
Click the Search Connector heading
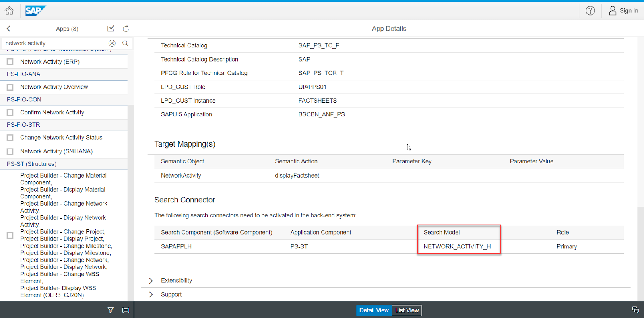[185, 200]
